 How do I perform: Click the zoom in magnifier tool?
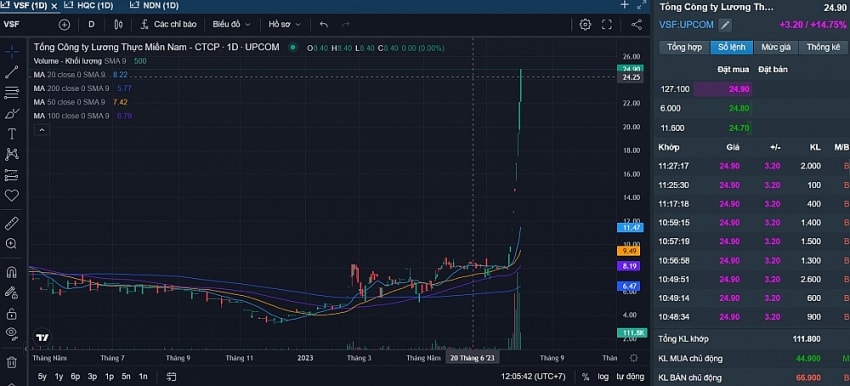pos(11,244)
